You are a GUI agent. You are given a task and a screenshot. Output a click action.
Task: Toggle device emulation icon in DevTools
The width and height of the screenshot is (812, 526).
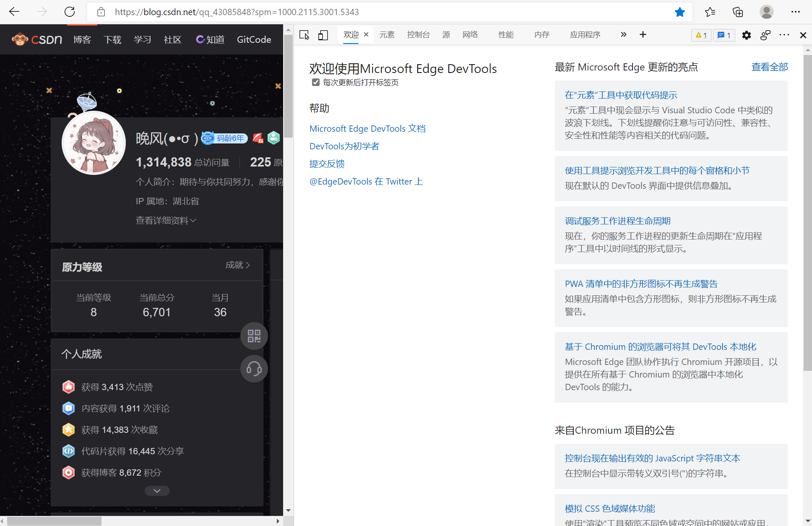[323, 35]
